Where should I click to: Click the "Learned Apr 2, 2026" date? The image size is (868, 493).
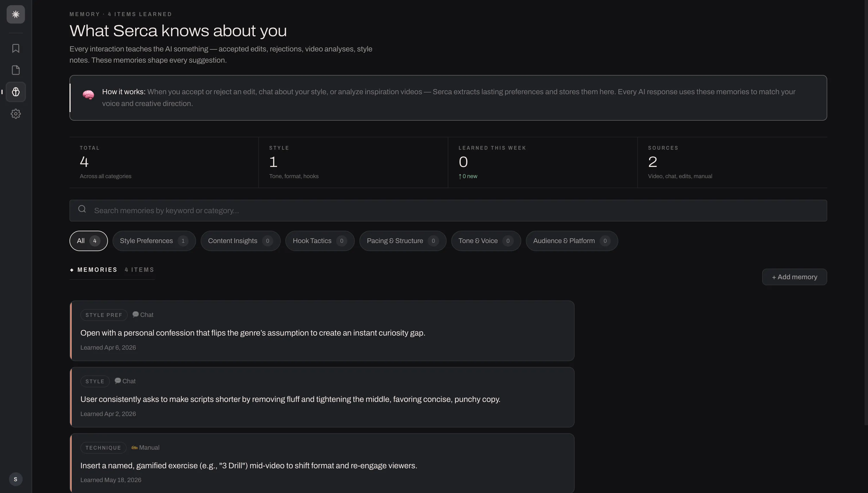pos(108,414)
